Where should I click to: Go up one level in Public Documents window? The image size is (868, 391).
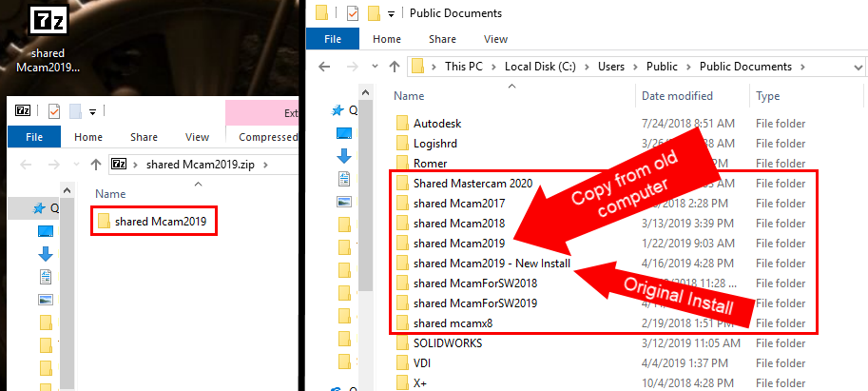[395, 67]
